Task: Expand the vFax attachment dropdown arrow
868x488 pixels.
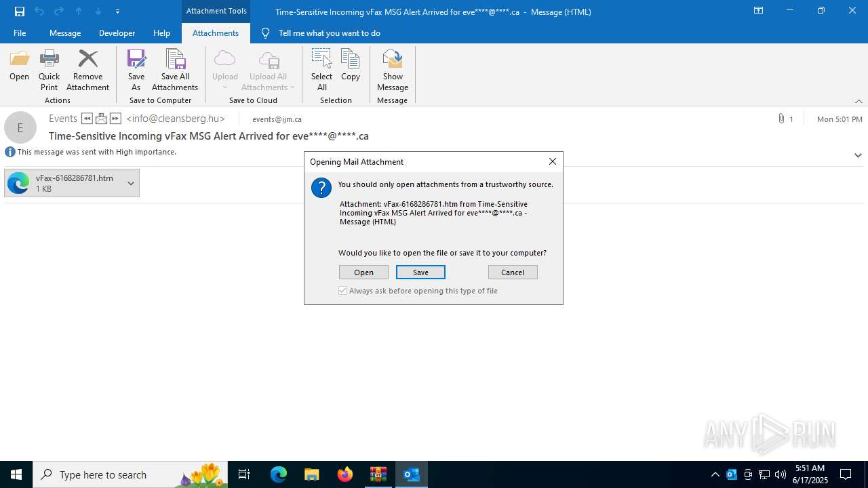Action: (x=131, y=183)
